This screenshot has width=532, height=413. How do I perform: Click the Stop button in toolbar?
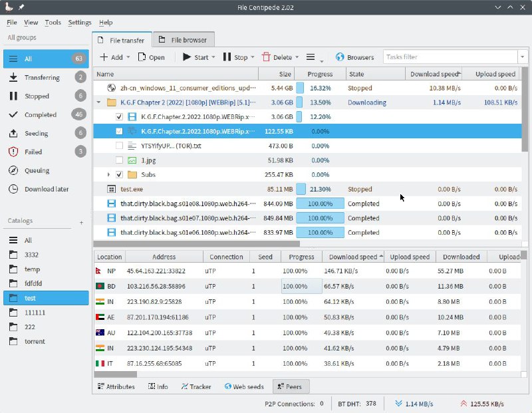click(x=235, y=57)
